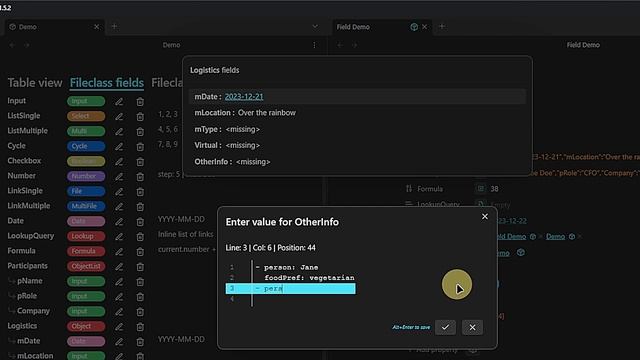Select the Formula value 38
This screenshot has height=360, width=640.
click(494, 189)
